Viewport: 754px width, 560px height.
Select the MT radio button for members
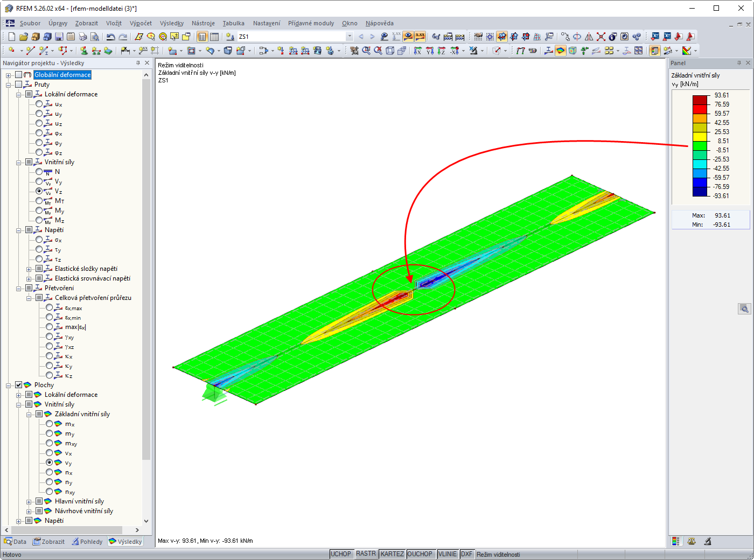39,201
